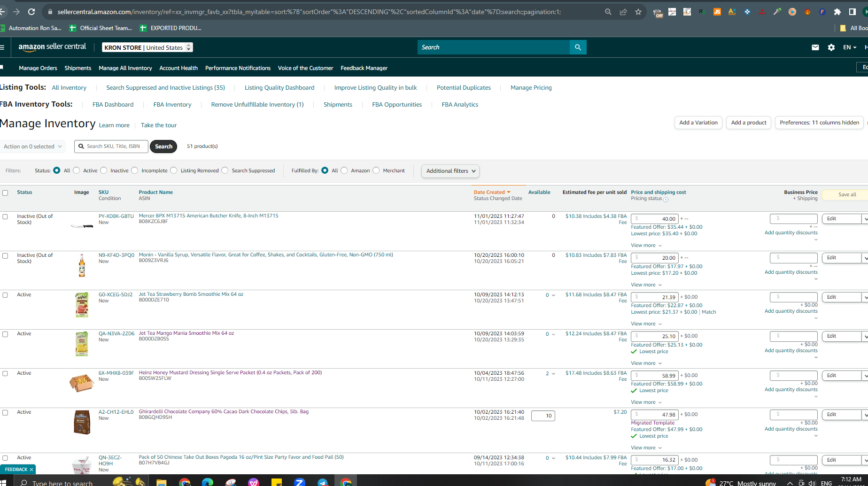868x486 pixels.
Task: Click the Add a product button
Action: pyautogui.click(x=749, y=123)
